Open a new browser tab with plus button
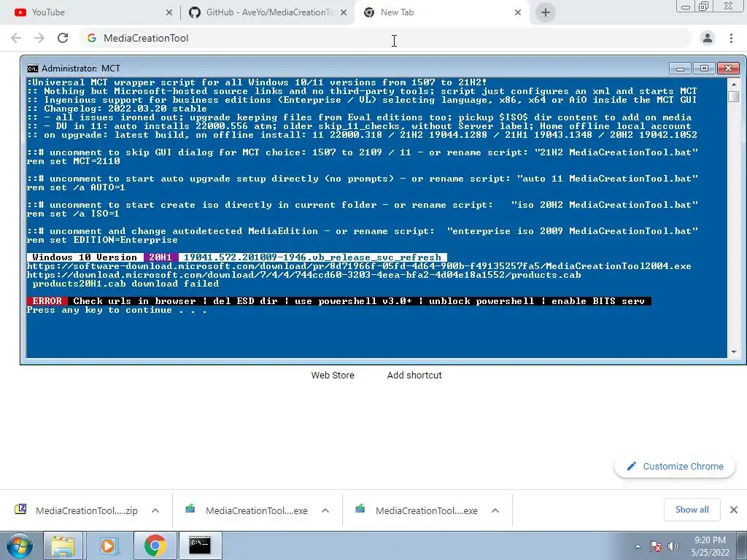Screen dimensions: 747x560 (546, 12)
